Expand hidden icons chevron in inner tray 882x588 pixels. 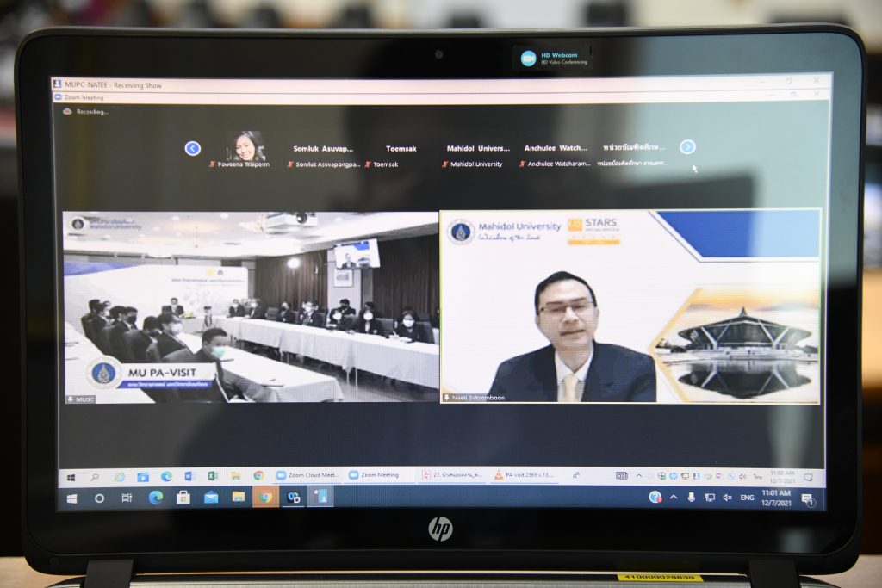tap(639, 475)
